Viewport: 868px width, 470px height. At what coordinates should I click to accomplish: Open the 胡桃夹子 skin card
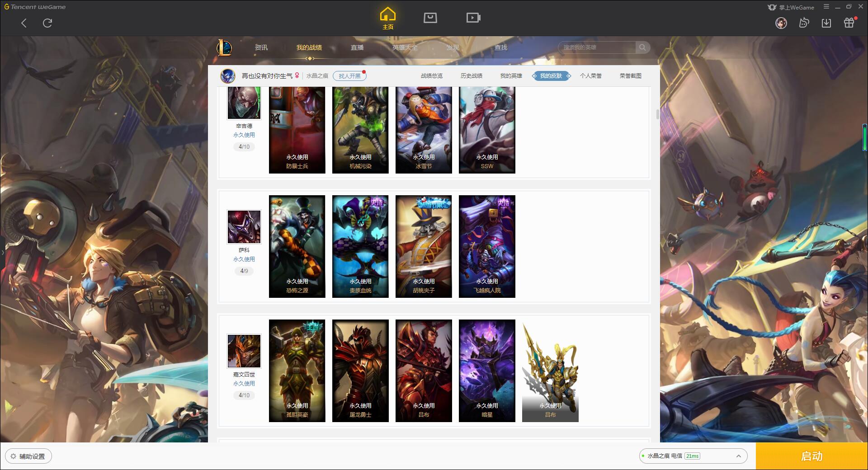coord(424,246)
